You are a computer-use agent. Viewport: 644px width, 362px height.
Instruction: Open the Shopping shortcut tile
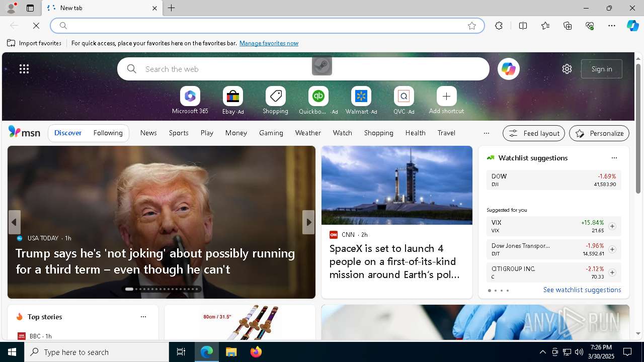point(275,101)
